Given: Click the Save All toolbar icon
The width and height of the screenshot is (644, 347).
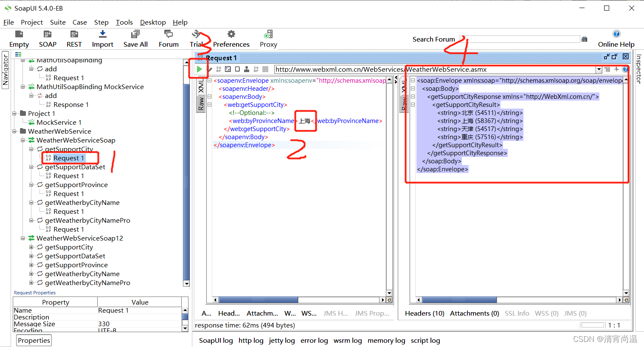Looking at the screenshot, I should [x=135, y=38].
